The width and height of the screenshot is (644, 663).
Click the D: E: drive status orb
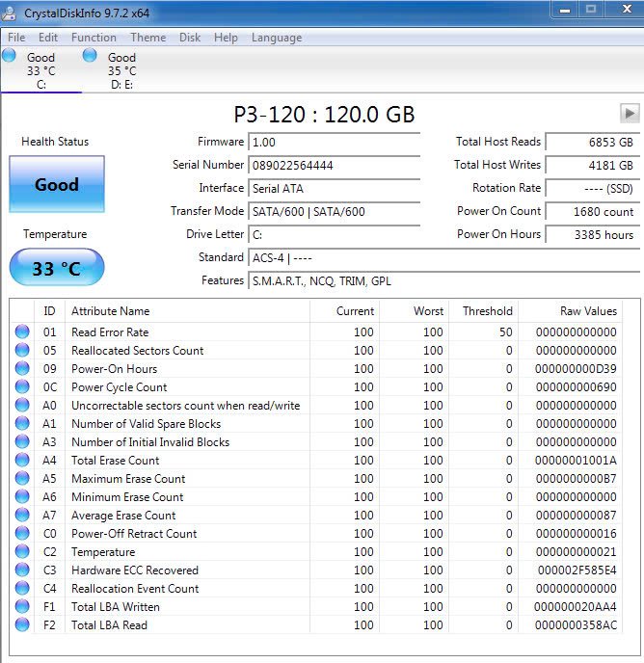pos(90,56)
